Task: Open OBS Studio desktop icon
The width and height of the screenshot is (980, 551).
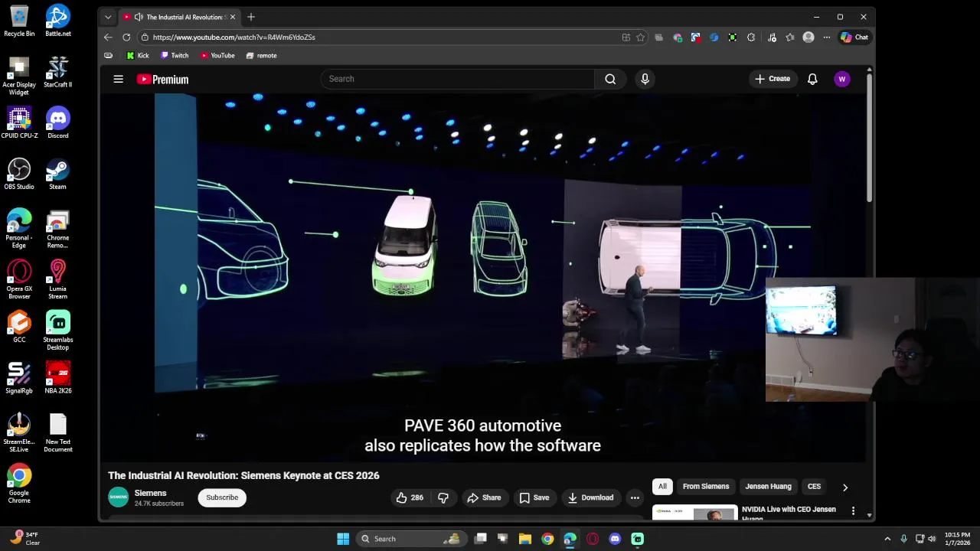Action: [19, 174]
